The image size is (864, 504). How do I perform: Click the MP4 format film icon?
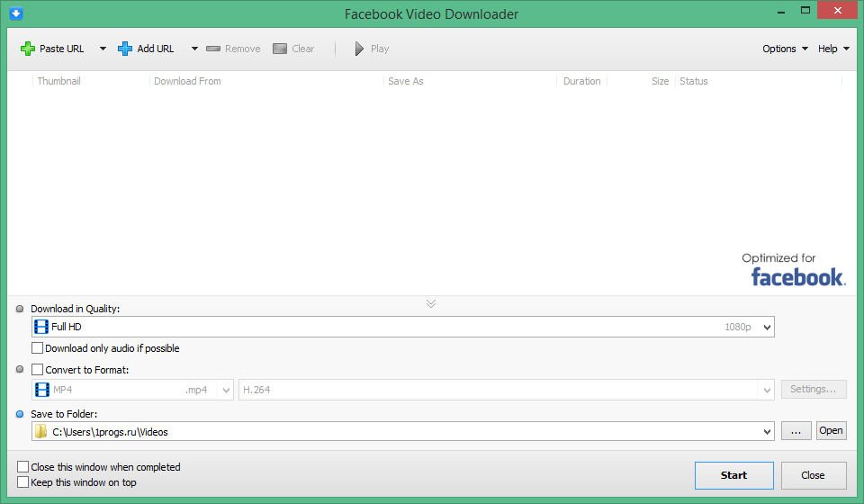tap(42, 390)
